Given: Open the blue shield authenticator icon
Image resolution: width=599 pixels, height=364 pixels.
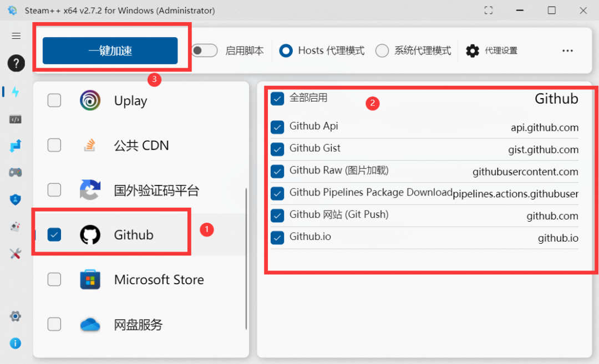Looking at the screenshot, I should click(16, 199).
